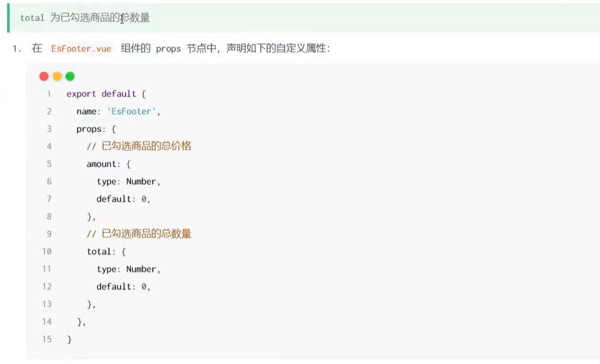The height and width of the screenshot is (364, 600).
Task: Click the red dot in the code block header
Action: pyautogui.click(x=44, y=76)
